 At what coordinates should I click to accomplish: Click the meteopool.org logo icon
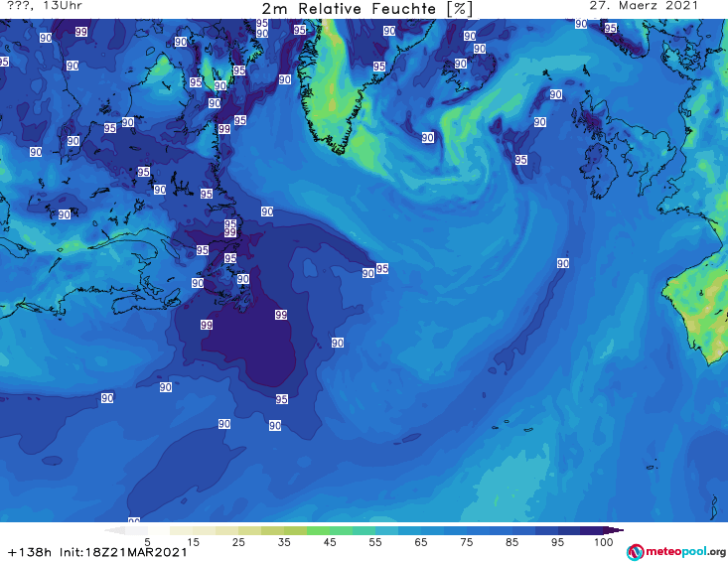coord(635,552)
